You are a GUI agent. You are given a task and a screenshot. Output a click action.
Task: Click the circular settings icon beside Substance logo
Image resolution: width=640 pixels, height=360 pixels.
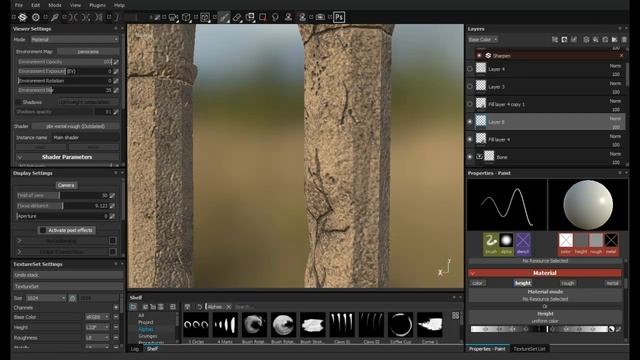coord(36,17)
